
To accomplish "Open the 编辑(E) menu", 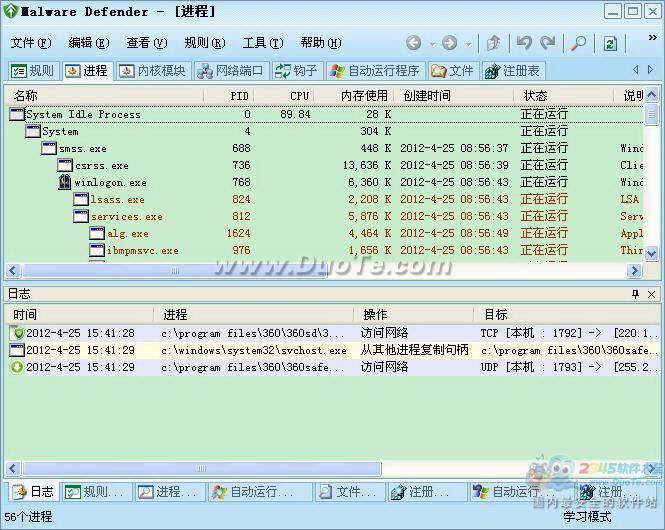I will coord(89,43).
